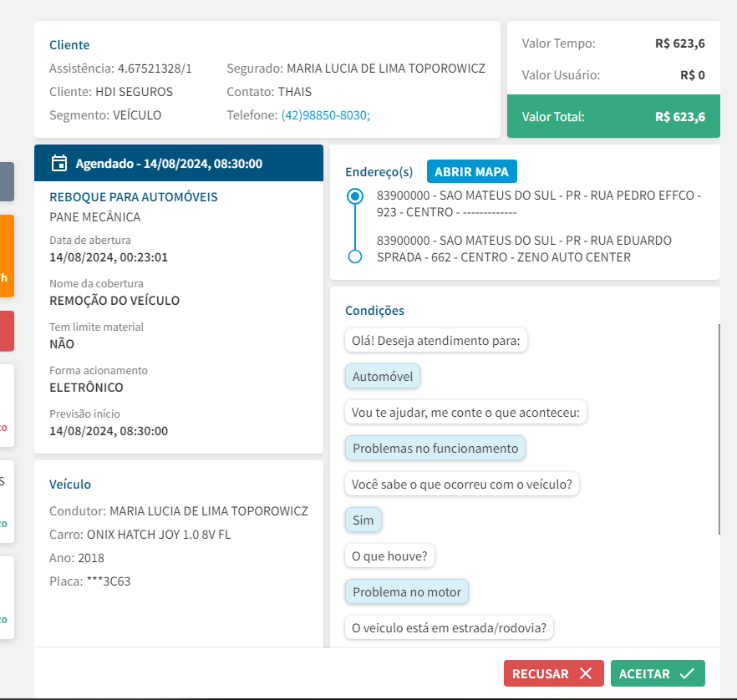
Task: Click the REBOQUE PARA AUTOMÓVEIS service title
Action: click(x=134, y=197)
